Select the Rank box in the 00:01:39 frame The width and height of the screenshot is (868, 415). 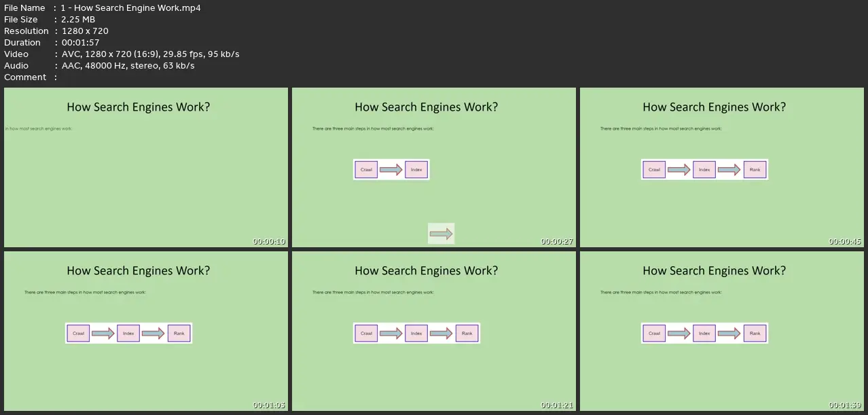[x=755, y=333]
